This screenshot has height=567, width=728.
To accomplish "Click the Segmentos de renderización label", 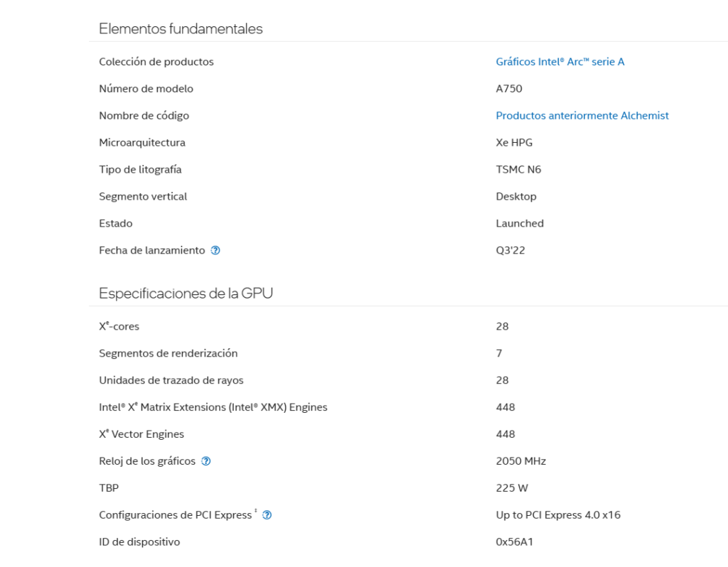I will coord(168,354).
